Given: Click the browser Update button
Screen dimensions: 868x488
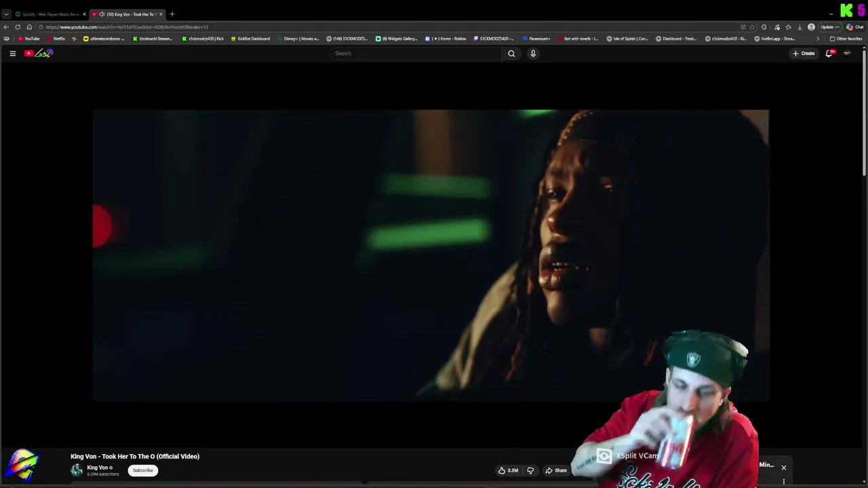Looking at the screenshot, I should pos(829,27).
